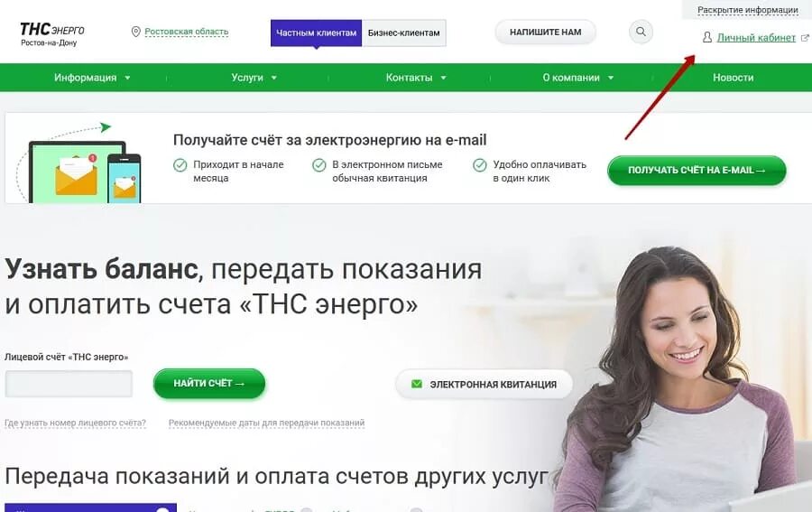Screen dimensions: 812x512
Task: Open the Контакты dropdown arrow
Action: click(443, 78)
